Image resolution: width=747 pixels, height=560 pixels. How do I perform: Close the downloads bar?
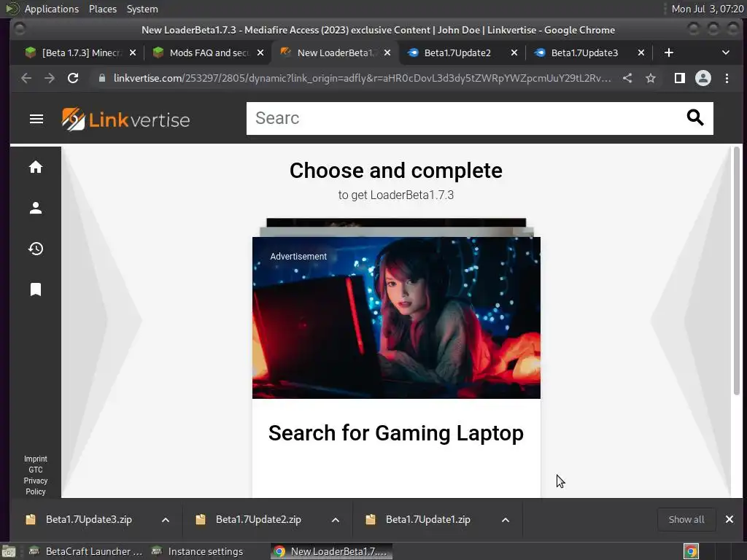pyautogui.click(x=729, y=519)
